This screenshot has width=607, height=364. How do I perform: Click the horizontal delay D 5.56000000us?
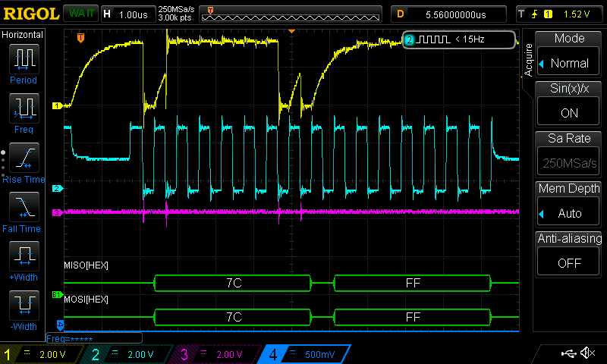448,14
